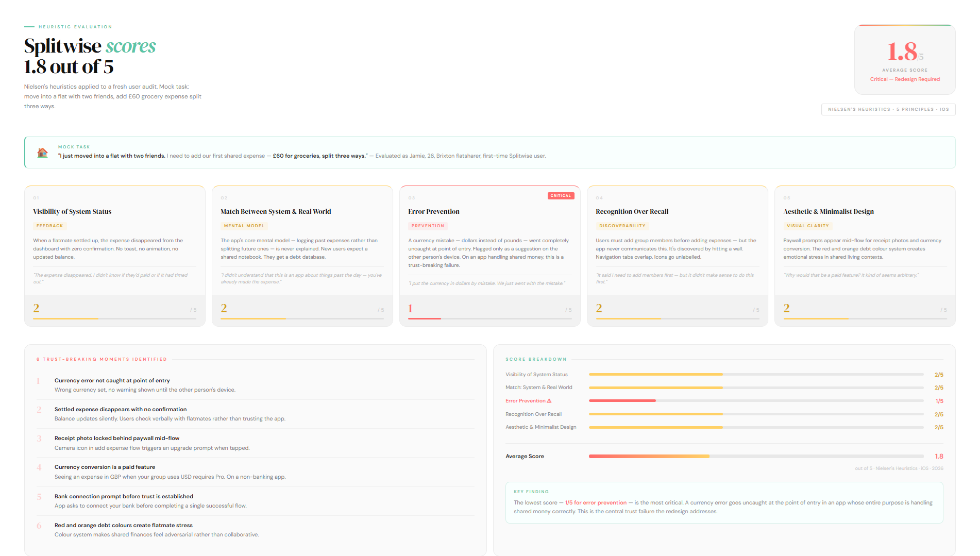
Task: Click the 'Score Breakdown' heading
Action: (536, 359)
